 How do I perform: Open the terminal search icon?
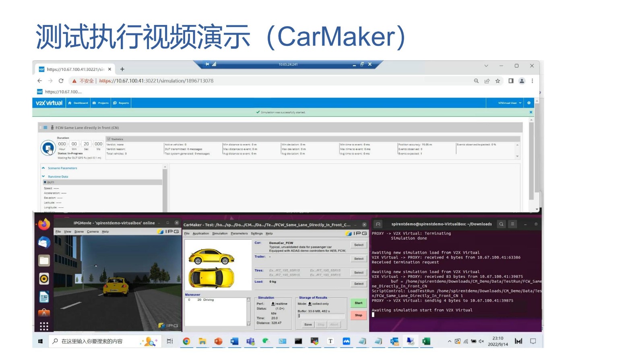tap(501, 224)
